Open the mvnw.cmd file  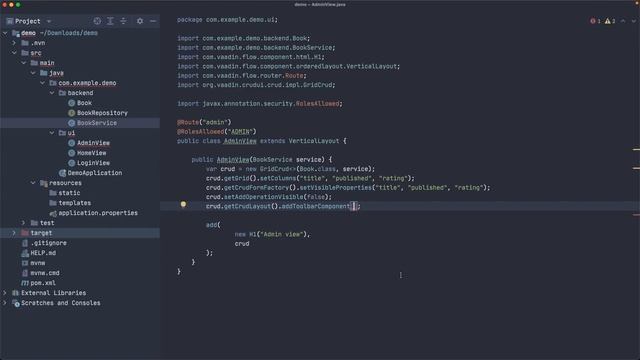45,273
